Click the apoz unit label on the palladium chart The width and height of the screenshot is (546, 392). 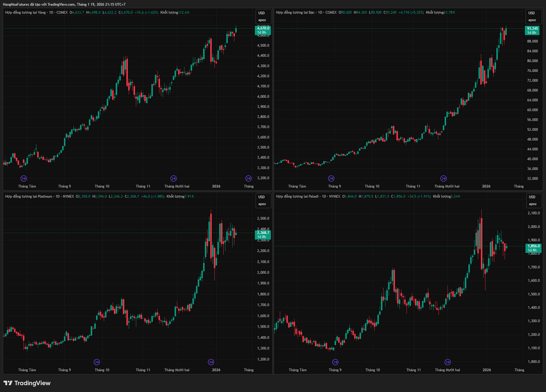coord(533,204)
